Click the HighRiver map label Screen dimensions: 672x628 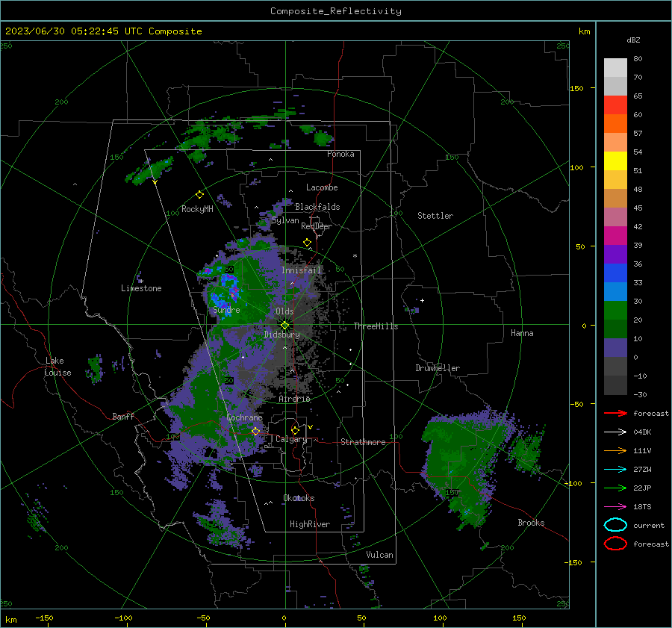[310, 524]
